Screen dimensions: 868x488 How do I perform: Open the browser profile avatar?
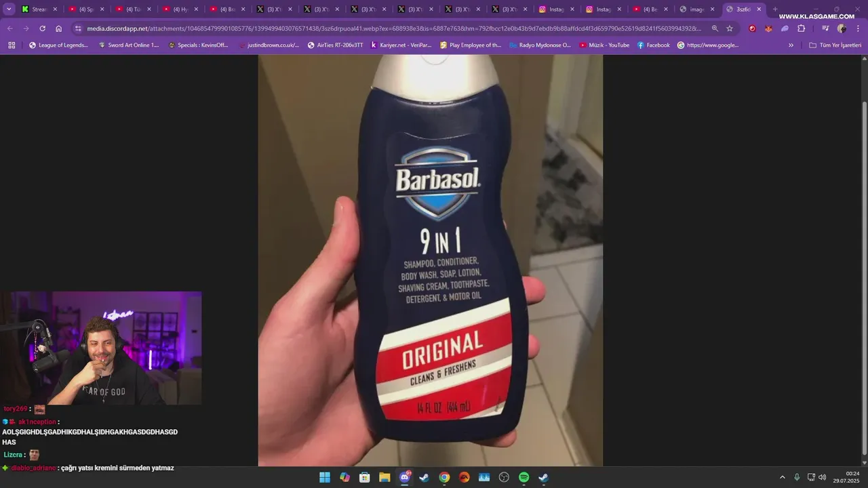point(842,28)
